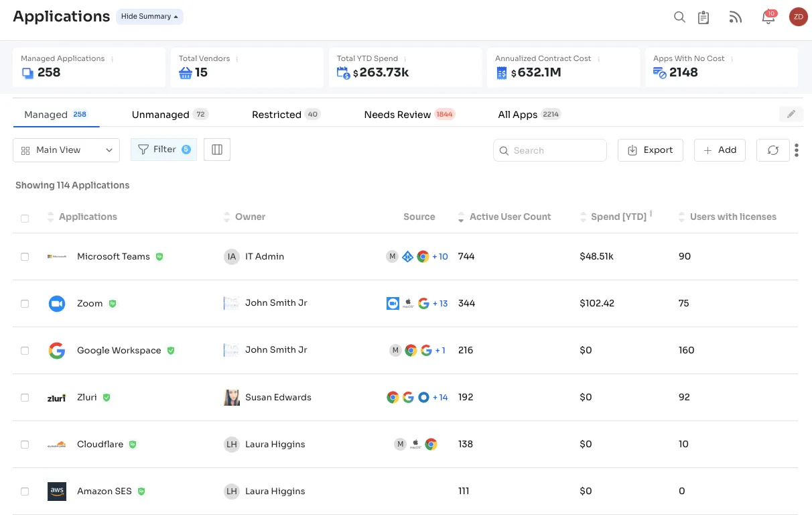This screenshot has width=812, height=515.
Task: Open the Microsoft Teams application name
Action: click(113, 256)
